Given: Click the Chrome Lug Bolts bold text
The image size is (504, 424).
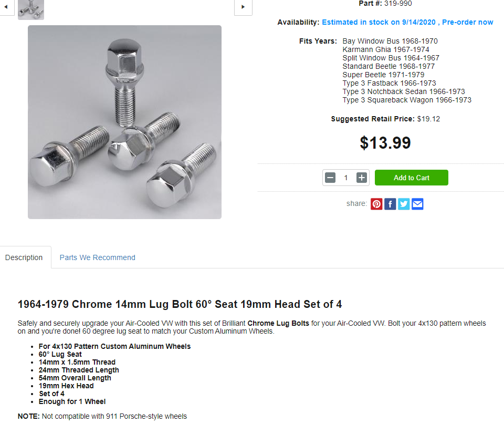Looking at the screenshot, I should click(x=278, y=323).
